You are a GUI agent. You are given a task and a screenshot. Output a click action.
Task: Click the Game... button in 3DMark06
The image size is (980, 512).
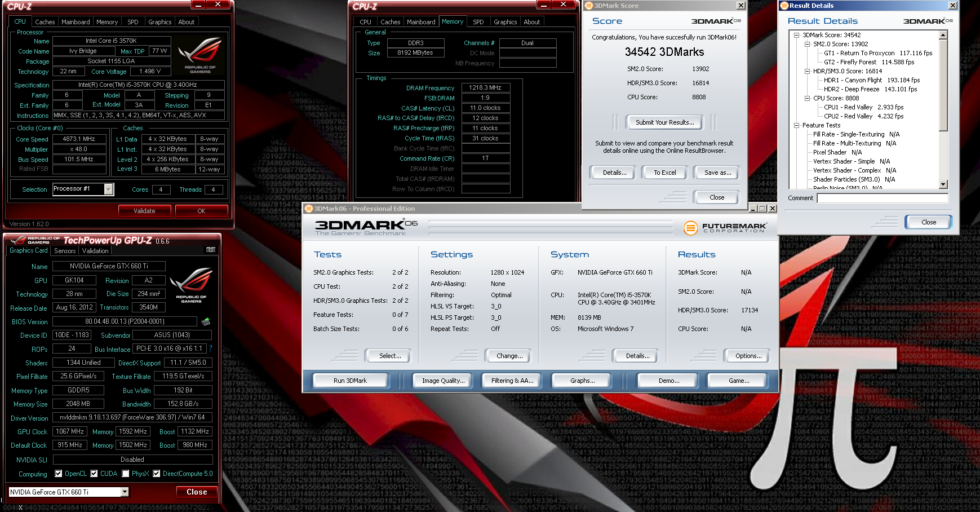tap(738, 381)
